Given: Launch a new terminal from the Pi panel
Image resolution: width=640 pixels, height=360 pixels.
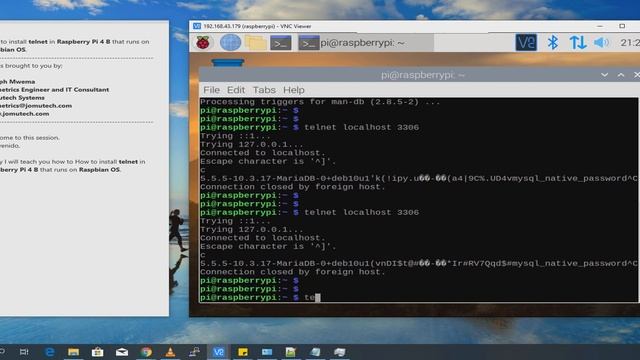Looking at the screenshot, I should click(281, 43).
